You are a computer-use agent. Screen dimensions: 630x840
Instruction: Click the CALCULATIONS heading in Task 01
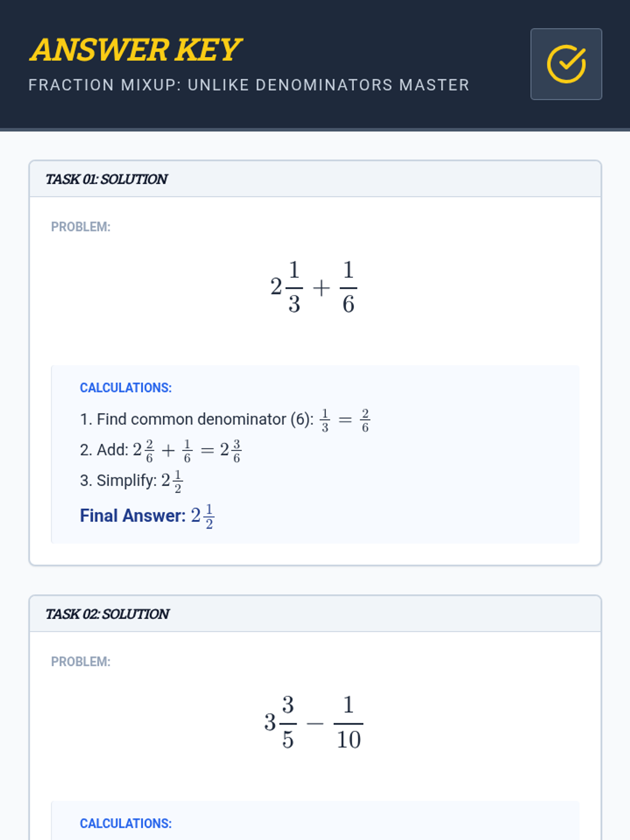coord(125,387)
